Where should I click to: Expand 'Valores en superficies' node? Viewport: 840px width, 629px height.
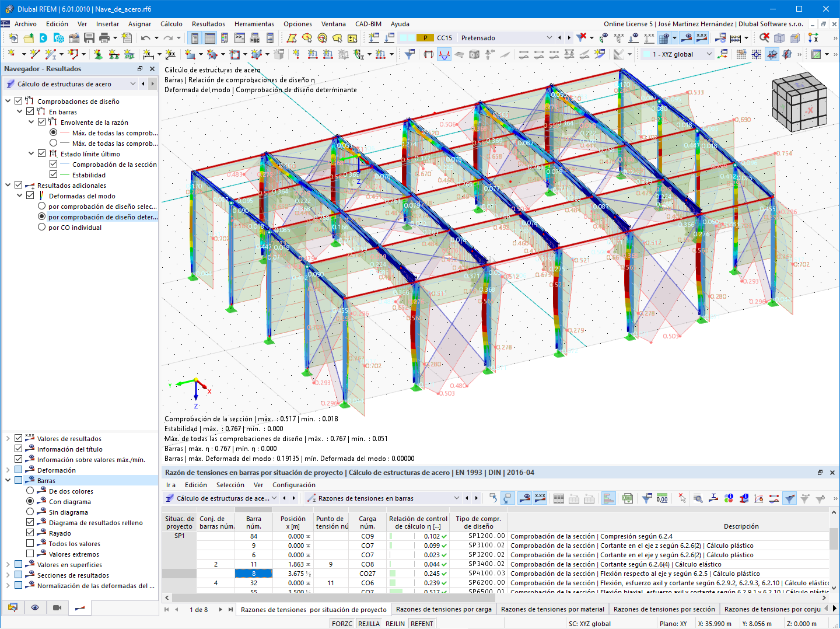click(x=8, y=565)
